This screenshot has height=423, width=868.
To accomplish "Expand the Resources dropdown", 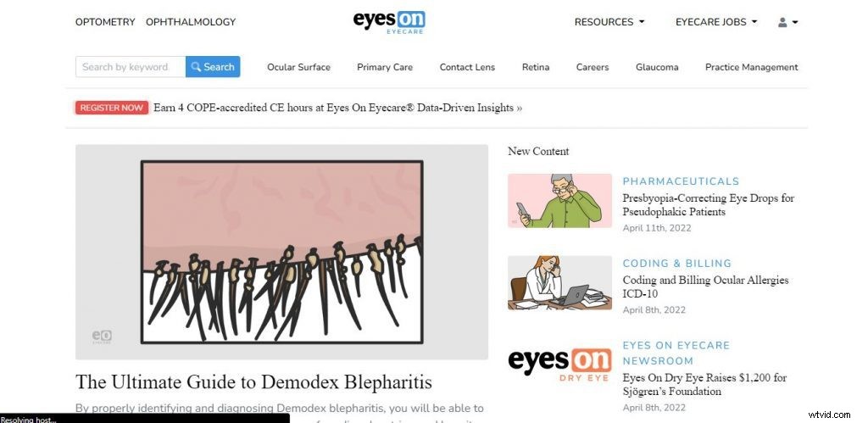I will (609, 22).
